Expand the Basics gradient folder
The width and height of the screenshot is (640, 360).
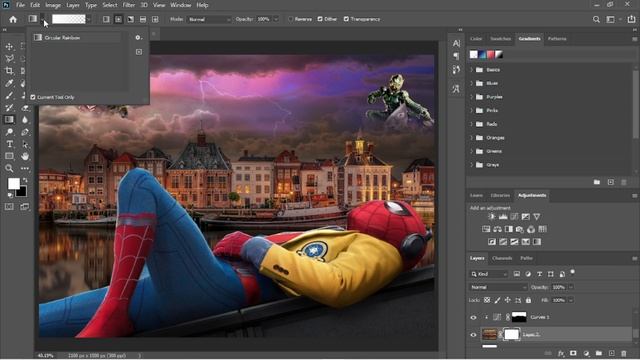pos(471,70)
